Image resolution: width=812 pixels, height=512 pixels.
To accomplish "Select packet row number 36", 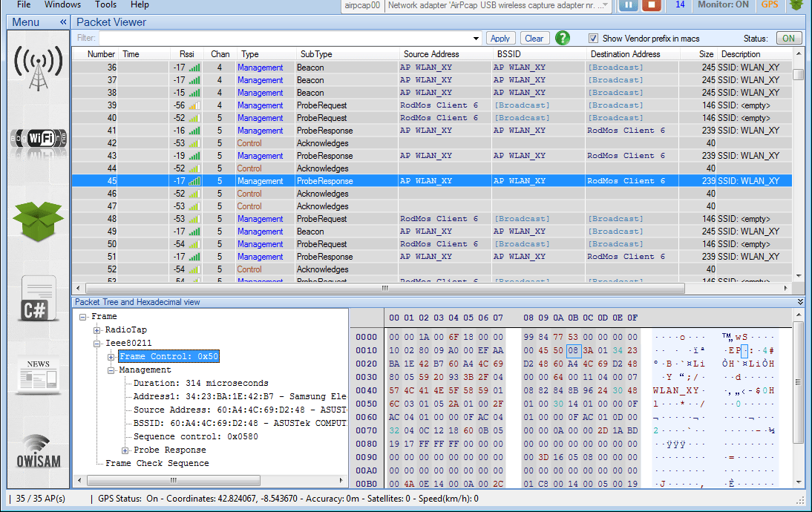I will pos(432,68).
